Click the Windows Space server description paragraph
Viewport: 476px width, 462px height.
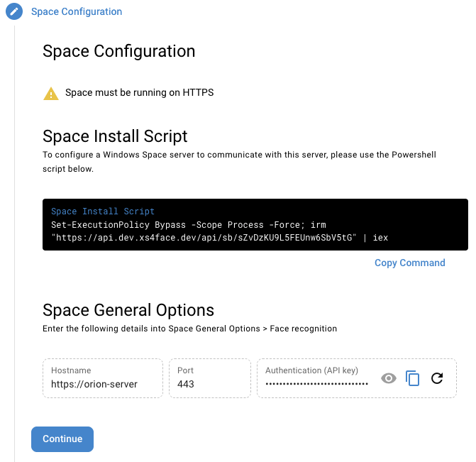tap(239, 162)
